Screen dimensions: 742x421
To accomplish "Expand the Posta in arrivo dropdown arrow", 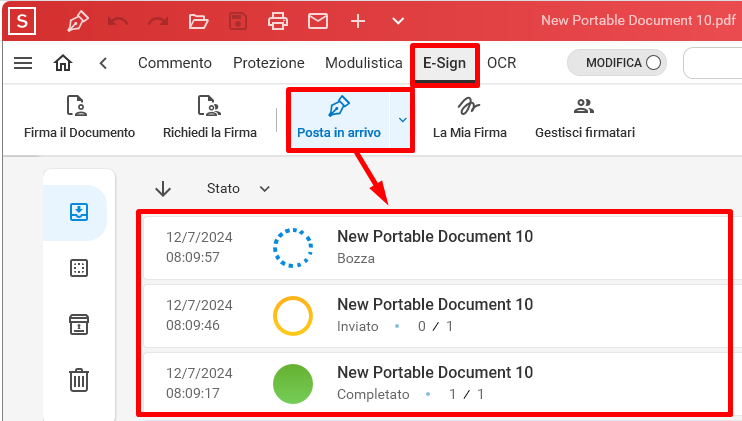I will pos(402,120).
